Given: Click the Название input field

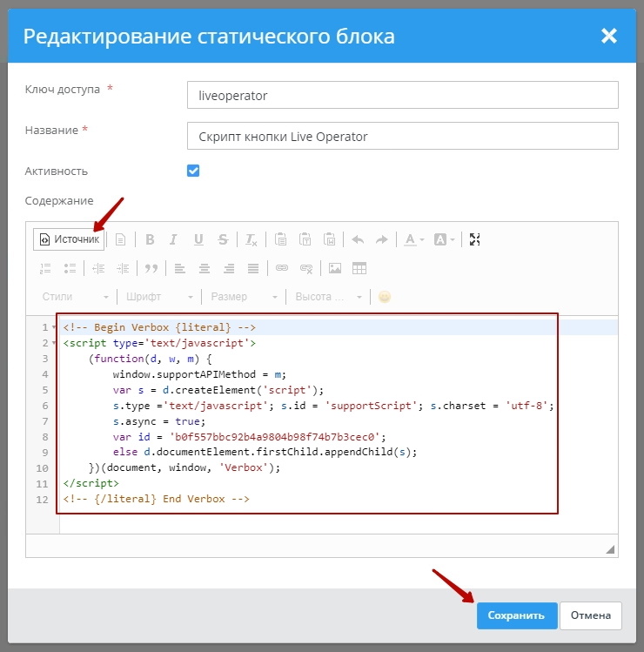Looking at the screenshot, I should (x=402, y=136).
